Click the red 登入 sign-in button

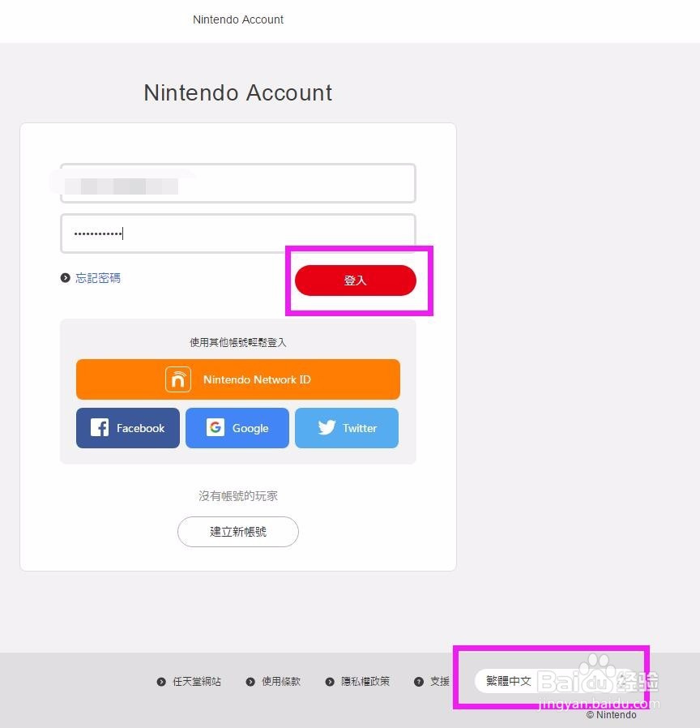tap(356, 280)
